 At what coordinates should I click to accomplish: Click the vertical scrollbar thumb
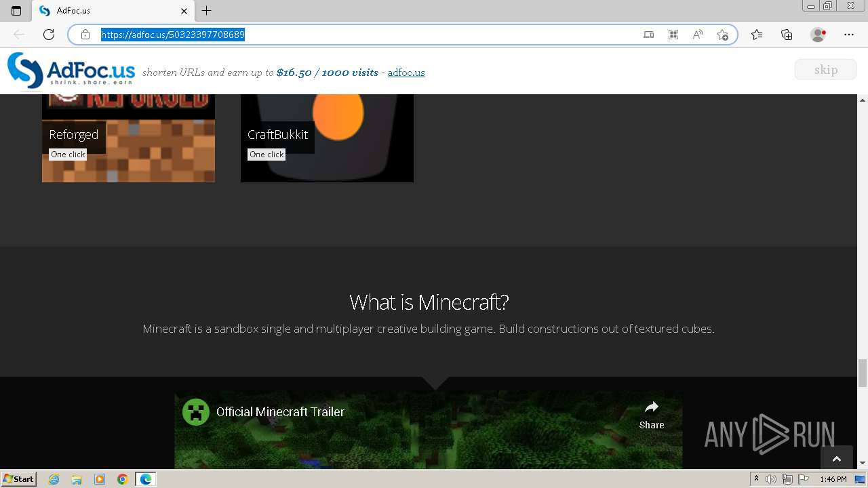863,372
